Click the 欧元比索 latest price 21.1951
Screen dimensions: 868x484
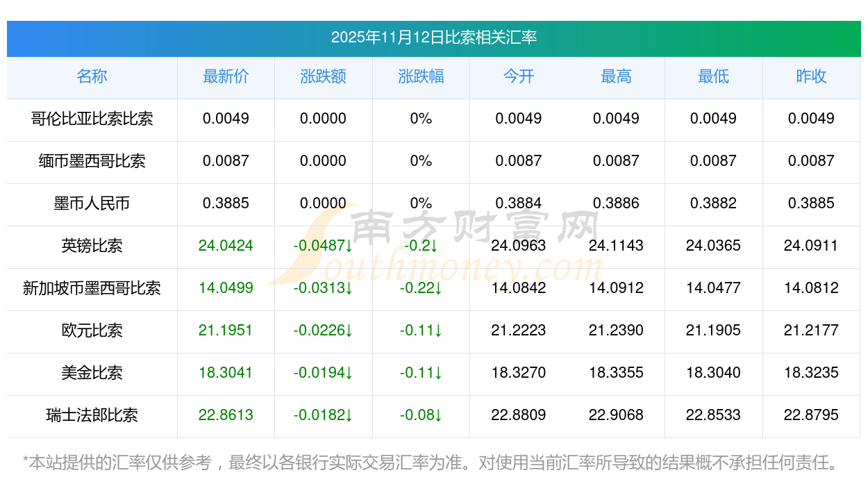pos(226,331)
